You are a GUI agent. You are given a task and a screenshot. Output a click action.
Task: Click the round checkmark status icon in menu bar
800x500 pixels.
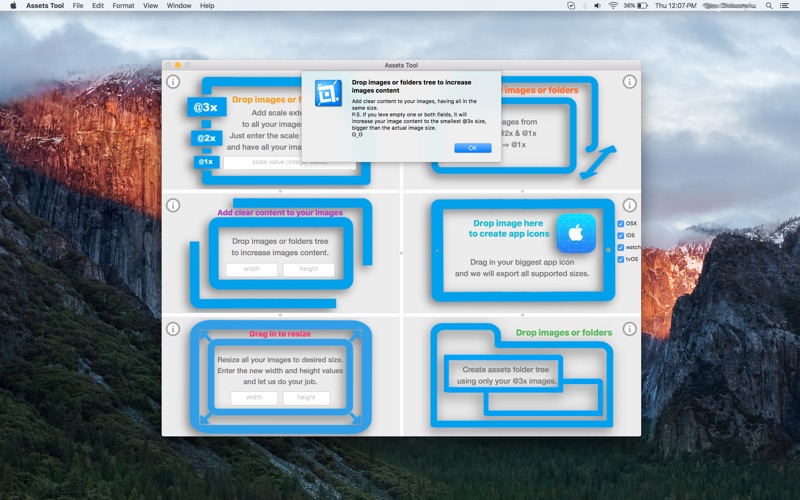(571, 6)
